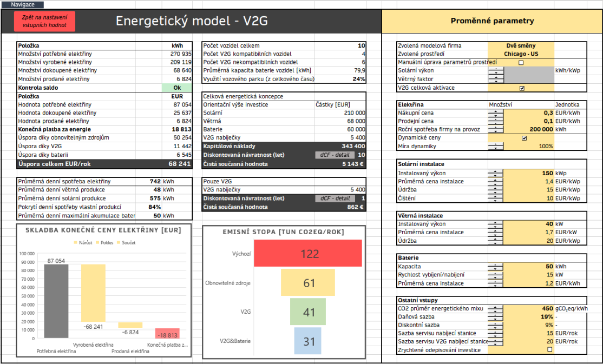Open dCF - detail in the Pouze V2G table

(334, 198)
